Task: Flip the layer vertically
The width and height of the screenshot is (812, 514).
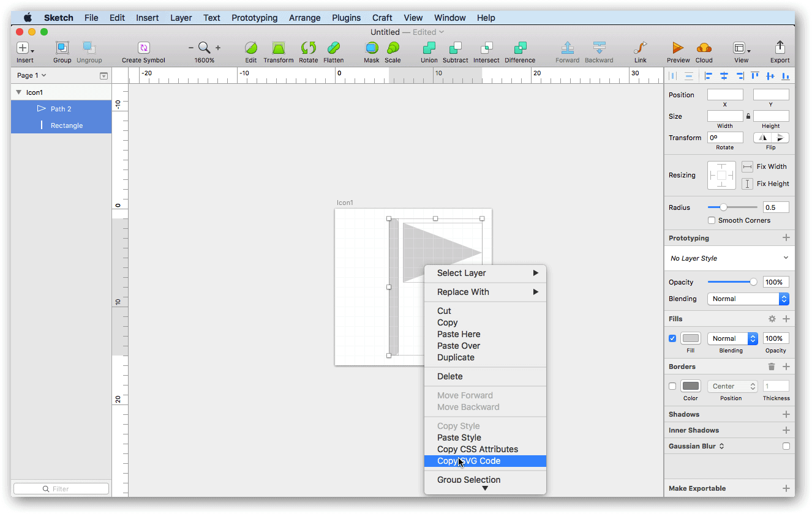Action: tap(780, 138)
